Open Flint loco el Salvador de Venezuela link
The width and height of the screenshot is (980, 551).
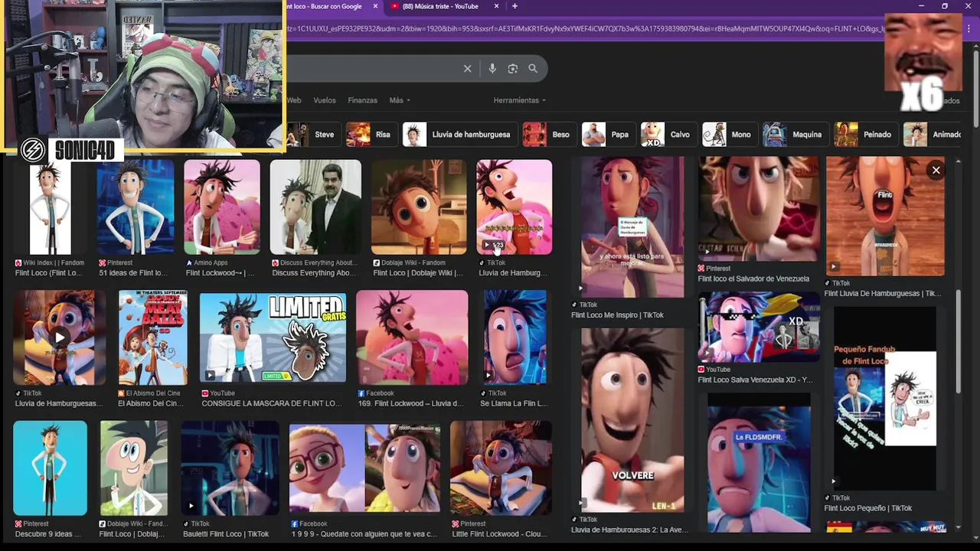tap(753, 279)
